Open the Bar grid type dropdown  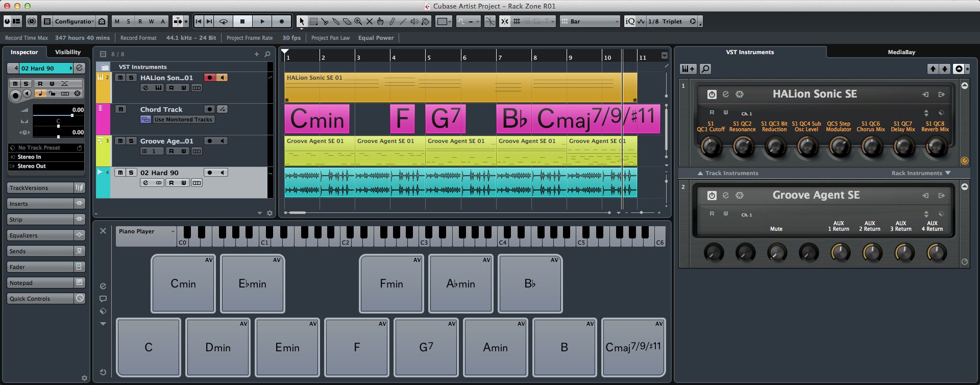[x=590, y=21]
